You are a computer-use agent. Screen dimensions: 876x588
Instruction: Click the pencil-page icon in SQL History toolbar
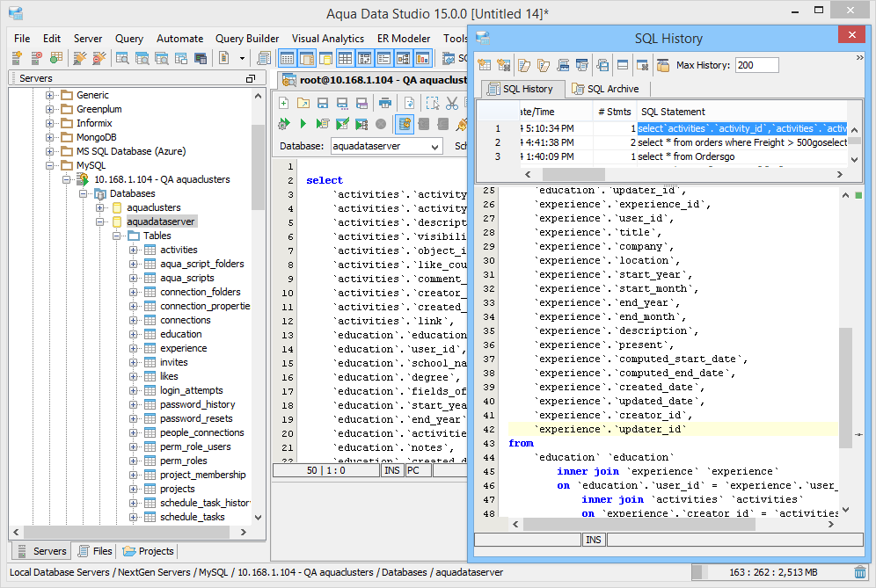(x=524, y=65)
